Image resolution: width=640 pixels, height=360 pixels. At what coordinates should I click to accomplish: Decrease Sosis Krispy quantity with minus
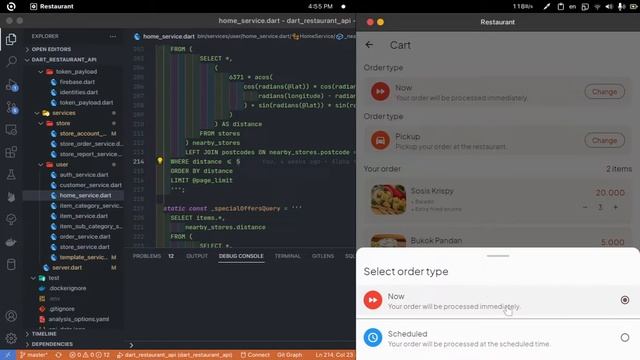(585, 207)
